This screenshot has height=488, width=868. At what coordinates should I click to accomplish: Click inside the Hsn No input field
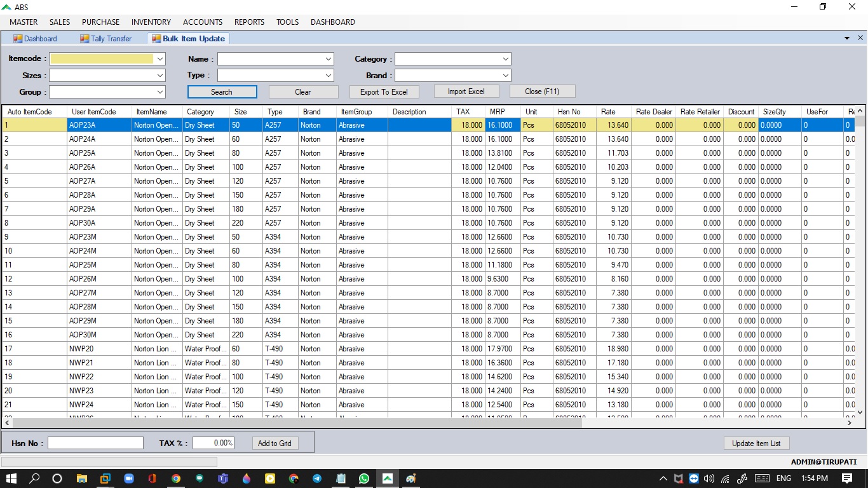click(95, 442)
